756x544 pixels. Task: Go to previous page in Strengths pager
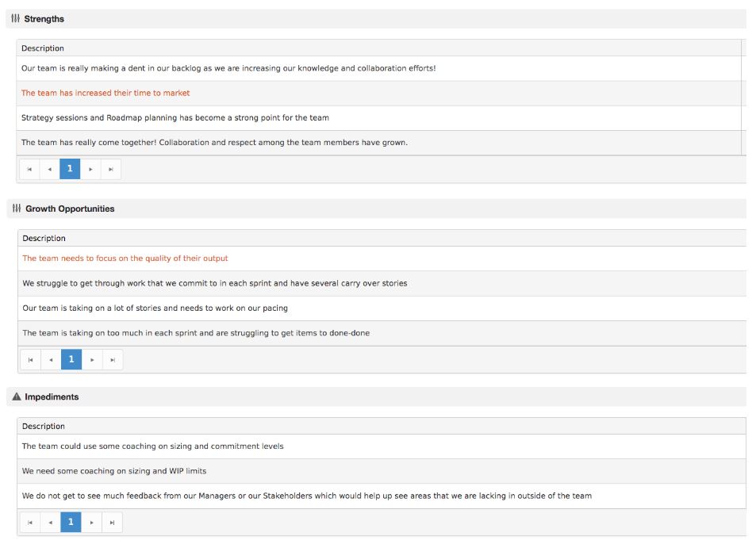[50, 169]
